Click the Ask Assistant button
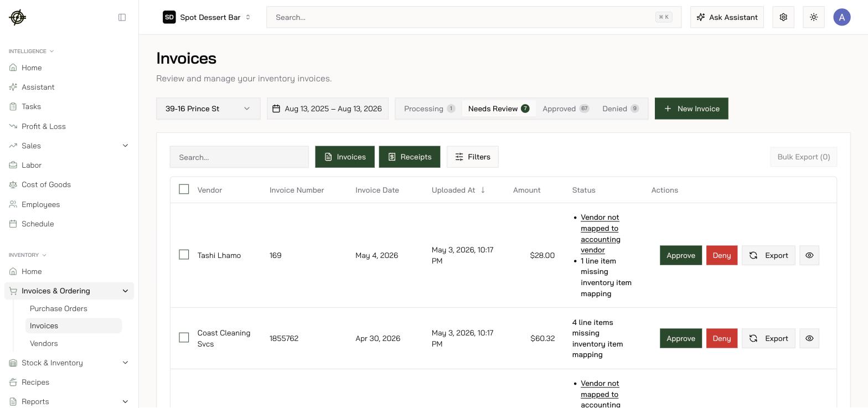 click(727, 17)
